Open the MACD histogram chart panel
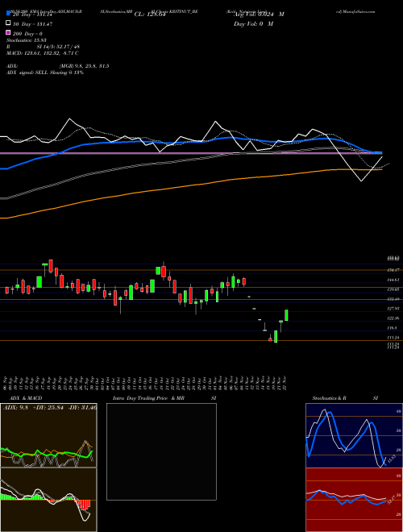 click(x=48, y=500)
